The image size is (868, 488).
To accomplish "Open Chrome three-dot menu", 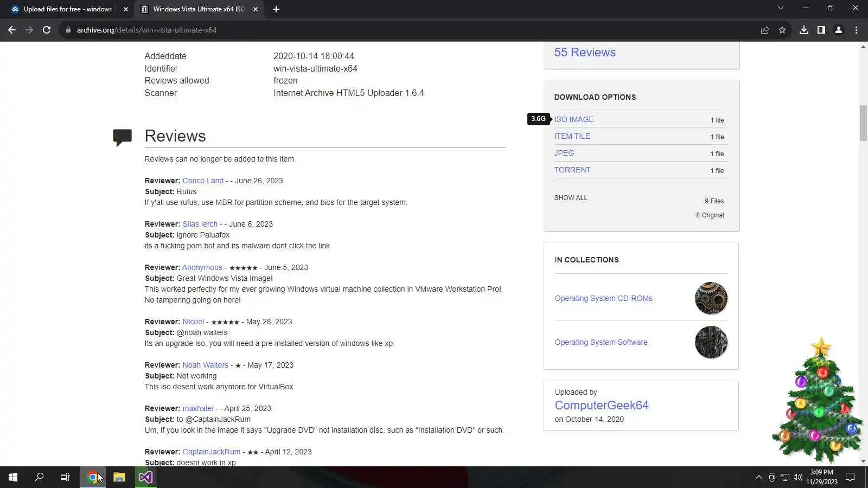I will coord(857,30).
